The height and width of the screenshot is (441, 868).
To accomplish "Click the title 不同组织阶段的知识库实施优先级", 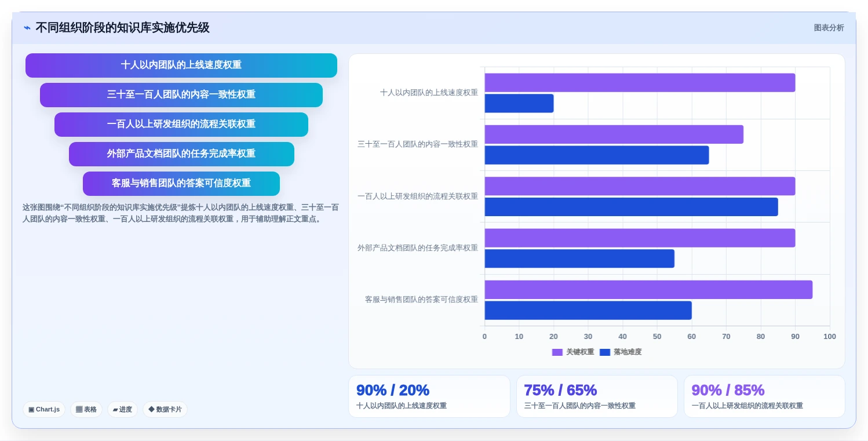I will [x=122, y=28].
